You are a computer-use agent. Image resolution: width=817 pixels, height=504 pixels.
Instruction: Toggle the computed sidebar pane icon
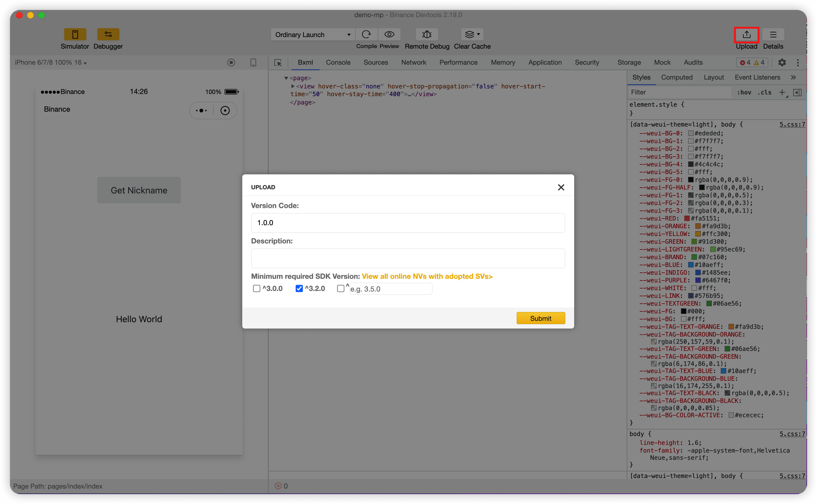pyautogui.click(x=797, y=92)
